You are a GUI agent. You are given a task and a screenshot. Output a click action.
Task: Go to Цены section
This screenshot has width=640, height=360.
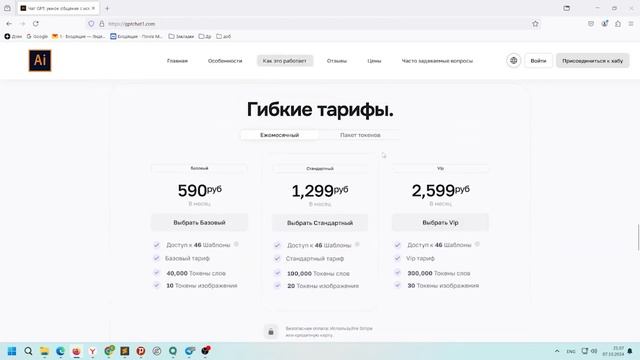[x=374, y=61]
